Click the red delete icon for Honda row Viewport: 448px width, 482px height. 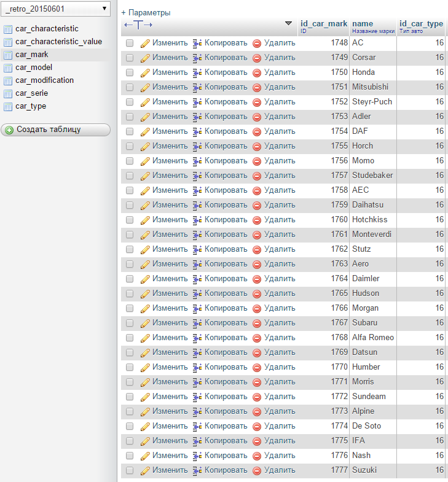tap(257, 73)
